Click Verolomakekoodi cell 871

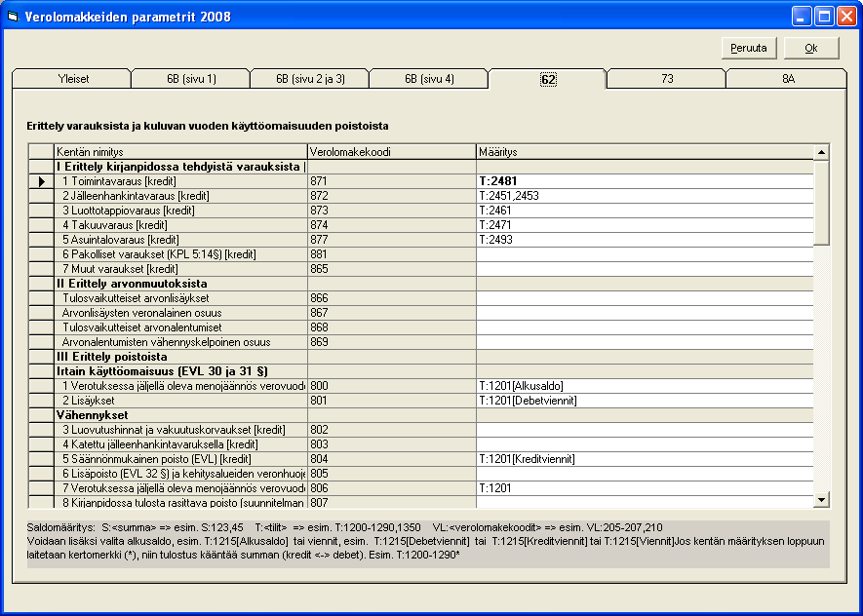tap(392, 181)
